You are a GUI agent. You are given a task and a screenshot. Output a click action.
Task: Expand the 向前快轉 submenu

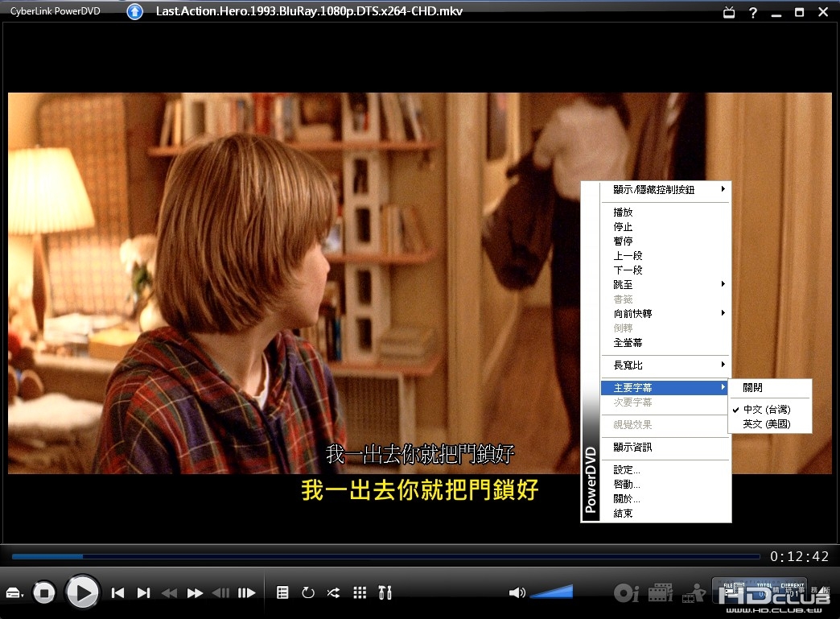pyautogui.click(x=665, y=313)
